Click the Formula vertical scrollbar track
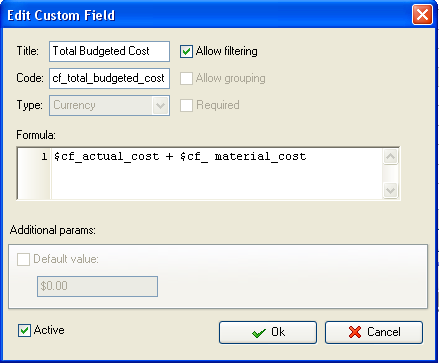Viewport: 439px width, 363px height. pos(390,173)
